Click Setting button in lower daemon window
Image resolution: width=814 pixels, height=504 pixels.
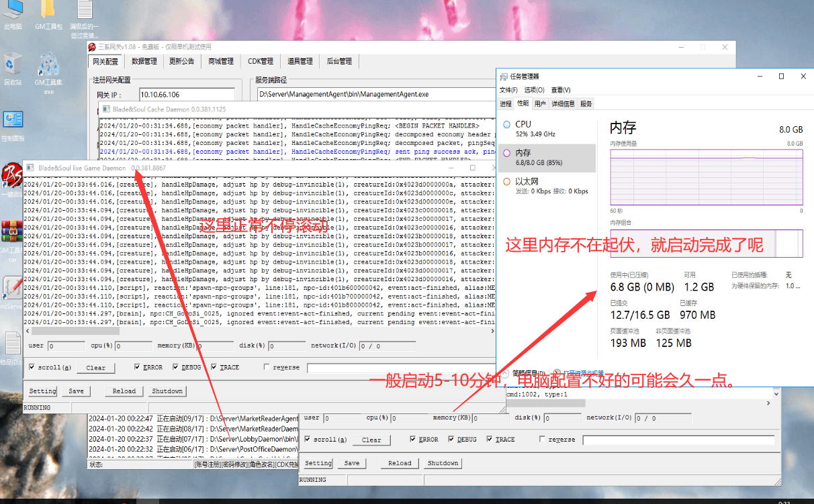tap(318, 463)
